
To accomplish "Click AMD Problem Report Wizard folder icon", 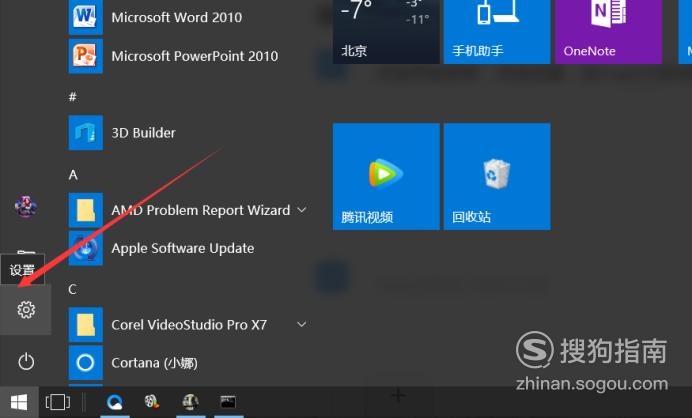I will point(86,210).
